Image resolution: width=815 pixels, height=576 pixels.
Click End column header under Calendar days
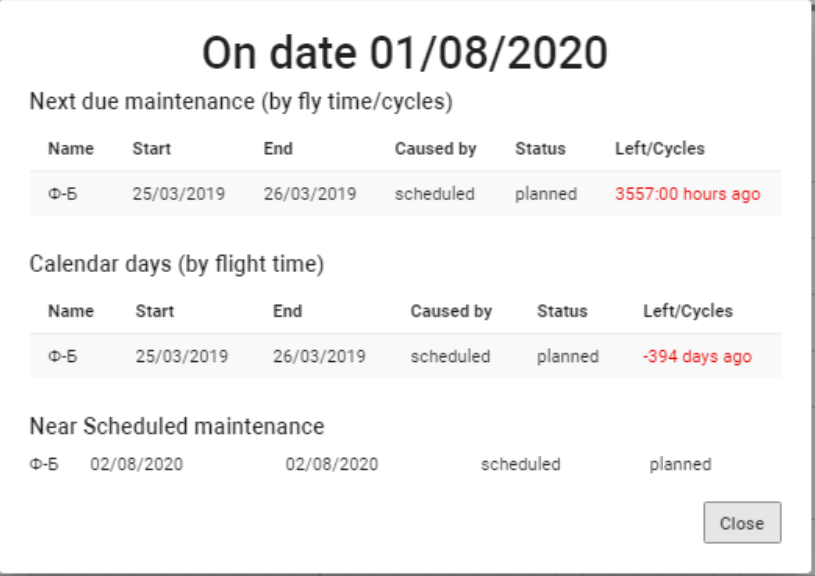[x=287, y=311]
